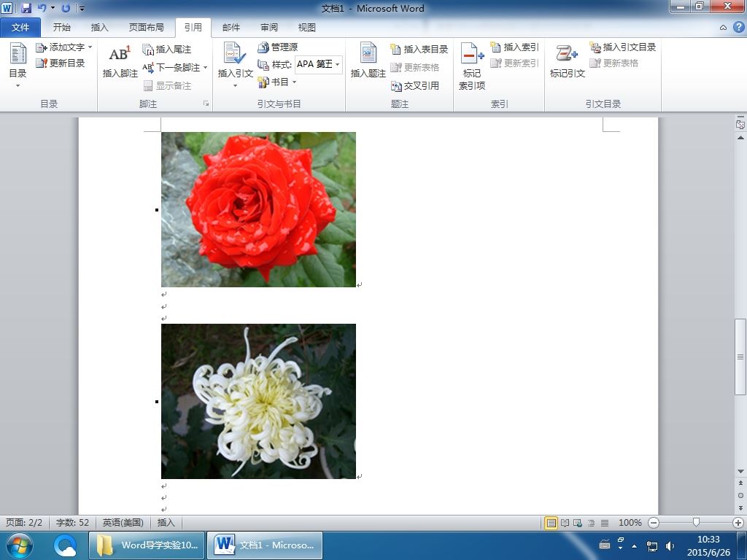Switch to Draft view in the status bar
The width and height of the screenshot is (747, 560).
coord(605,523)
